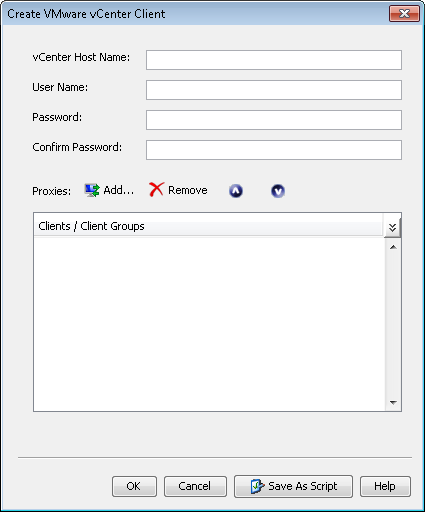Click the Password field
The width and height of the screenshot is (425, 512).
(274, 120)
